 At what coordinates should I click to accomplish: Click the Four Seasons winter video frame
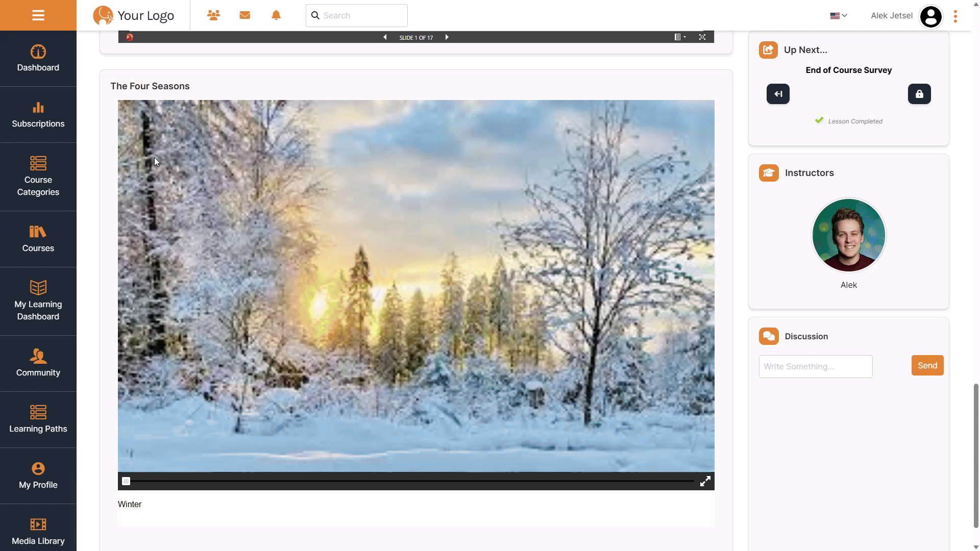(416, 286)
